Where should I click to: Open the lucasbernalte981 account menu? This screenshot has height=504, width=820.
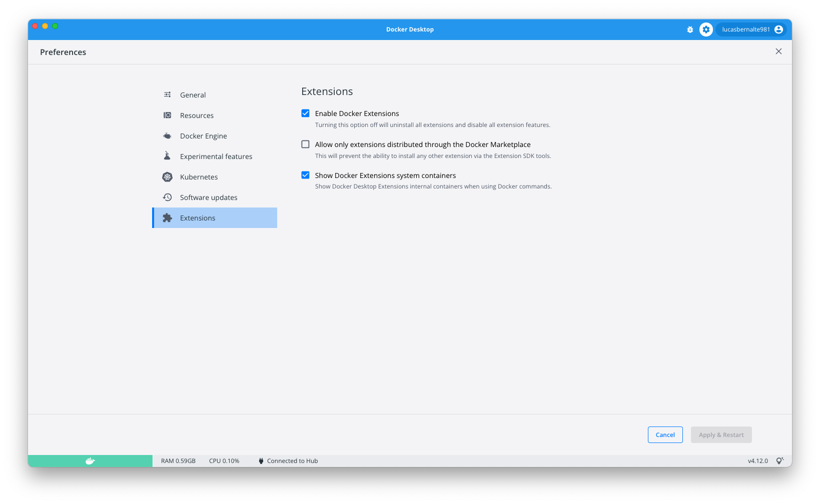point(751,29)
